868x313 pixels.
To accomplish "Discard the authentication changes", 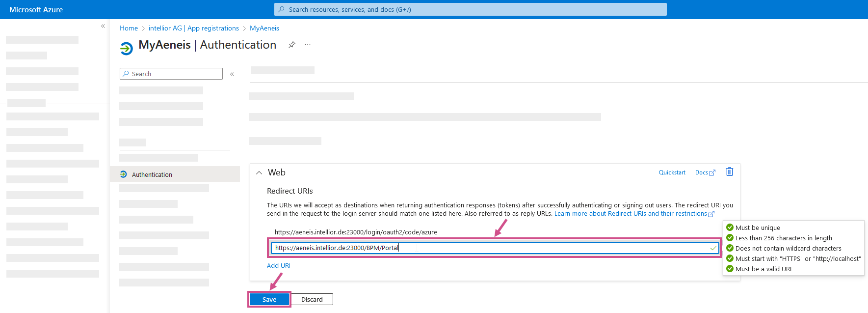I will [x=312, y=299].
